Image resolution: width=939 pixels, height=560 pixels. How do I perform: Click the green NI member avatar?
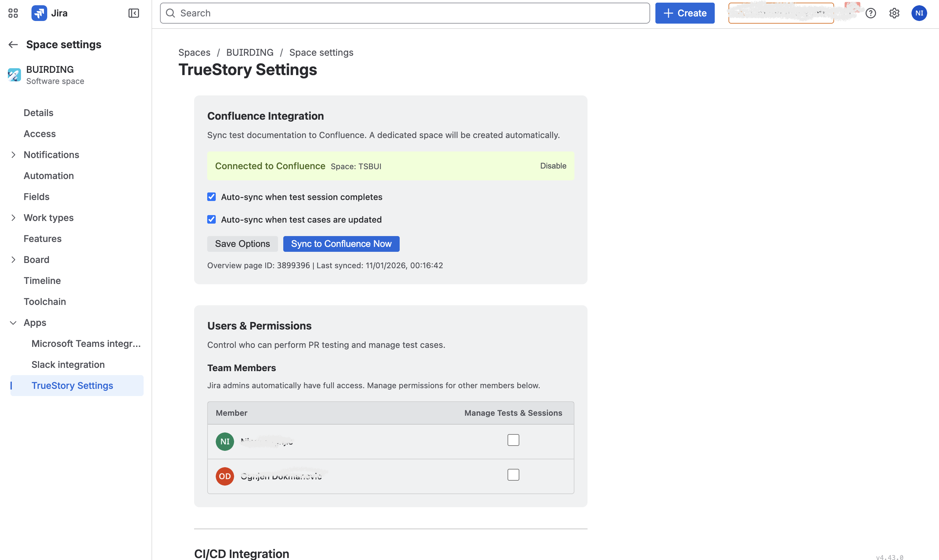(225, 442)
